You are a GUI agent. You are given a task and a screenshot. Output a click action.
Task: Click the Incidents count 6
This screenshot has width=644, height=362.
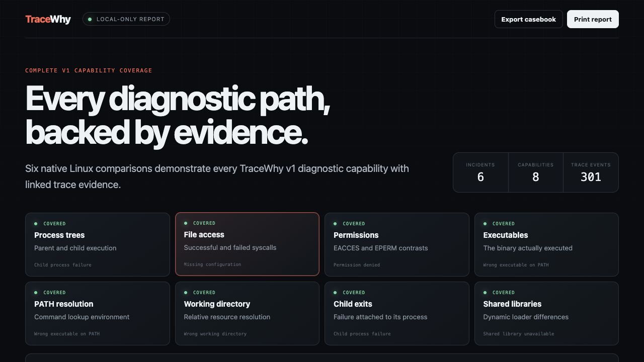480,176
